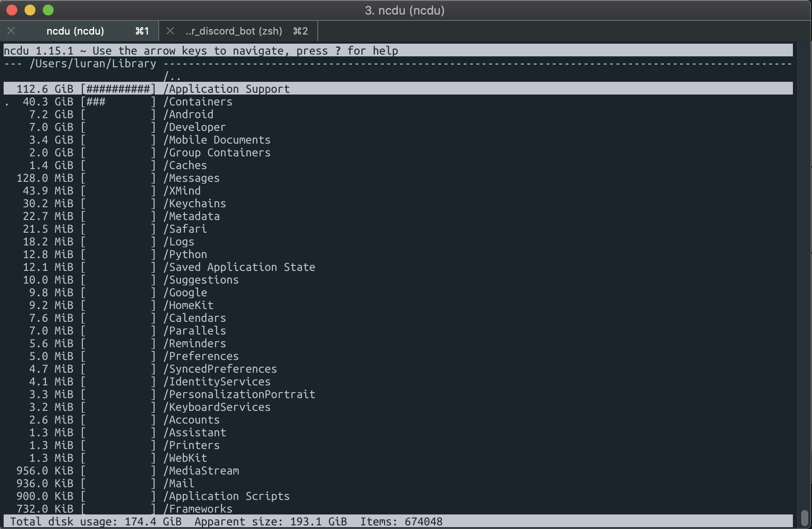Select the /Group Containers row
Viewport: 812px width, 529px height.
(x=398, y=153)
